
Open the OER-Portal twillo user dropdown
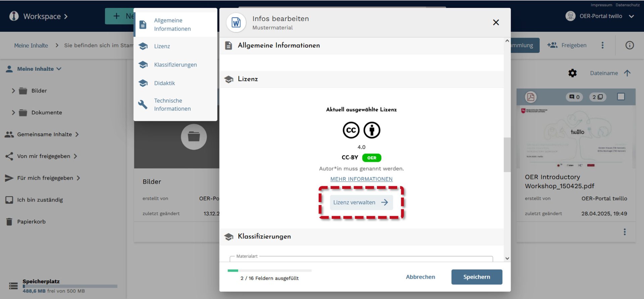tap(631, 16)
